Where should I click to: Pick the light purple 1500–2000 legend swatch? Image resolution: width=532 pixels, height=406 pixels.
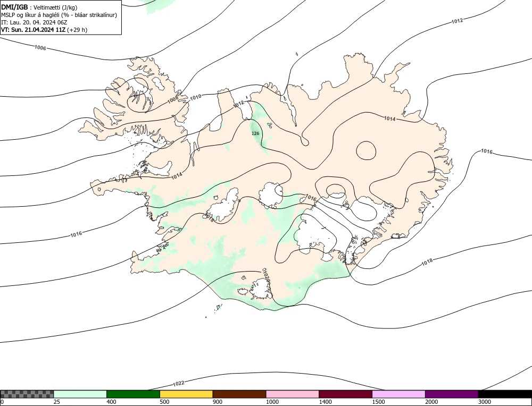pos(398,394)
